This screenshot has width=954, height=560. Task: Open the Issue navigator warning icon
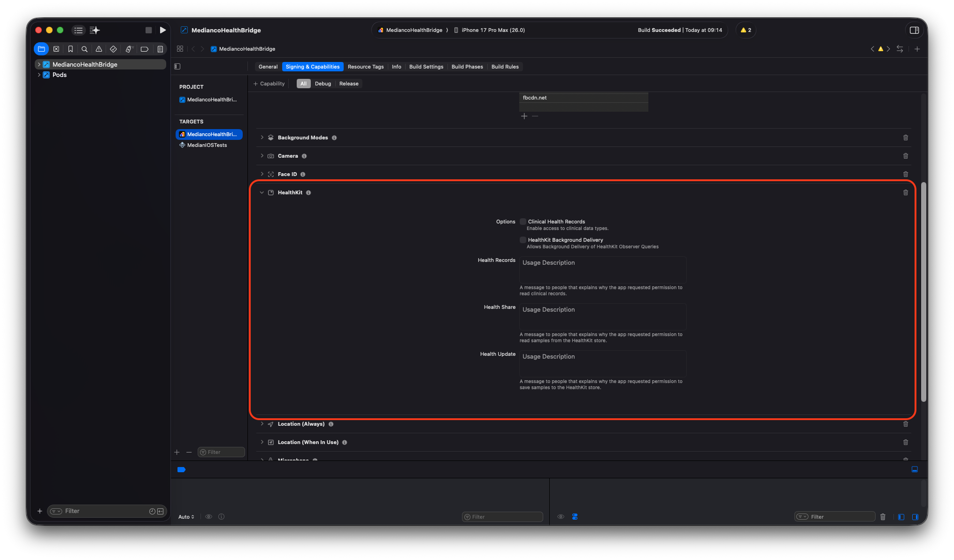click(99, 49)
